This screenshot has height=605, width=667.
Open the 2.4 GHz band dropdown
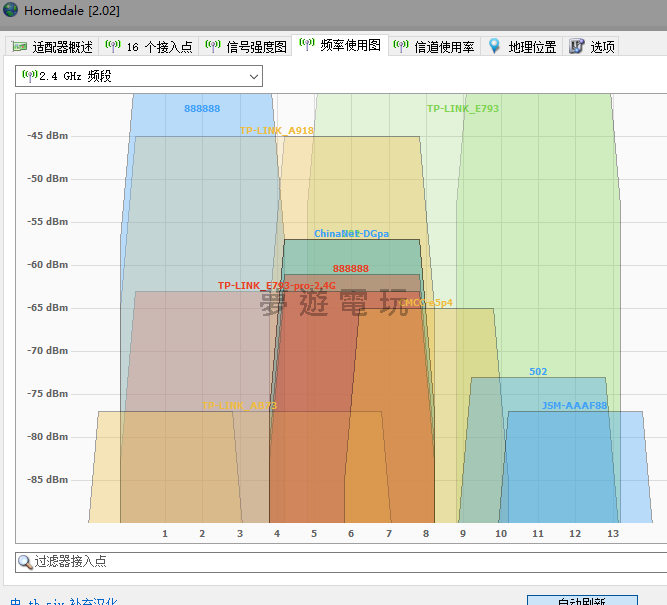(x=138, y=76)
